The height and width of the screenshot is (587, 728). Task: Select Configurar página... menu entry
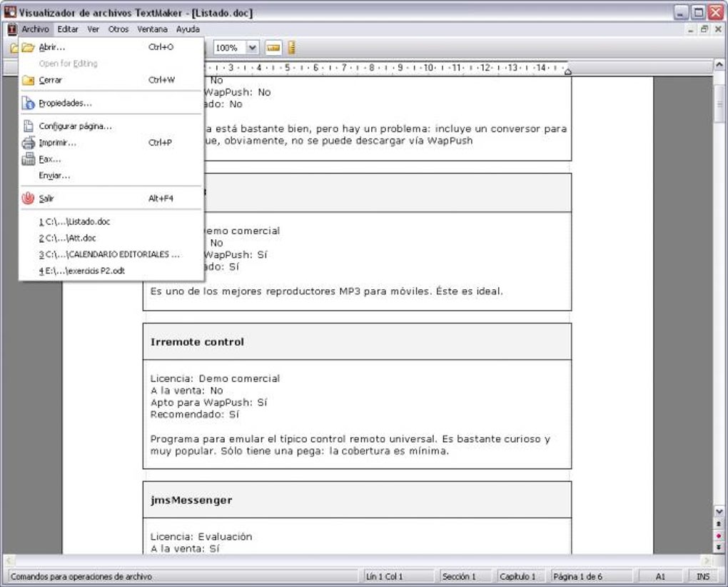tap(111, 126)
